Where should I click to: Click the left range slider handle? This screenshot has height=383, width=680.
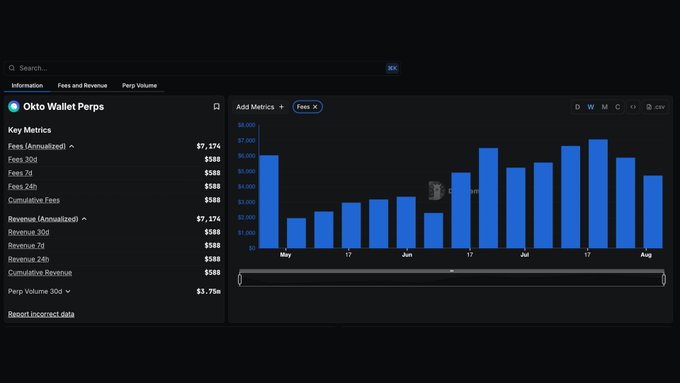pyautogui.click(x=240, y=279)
